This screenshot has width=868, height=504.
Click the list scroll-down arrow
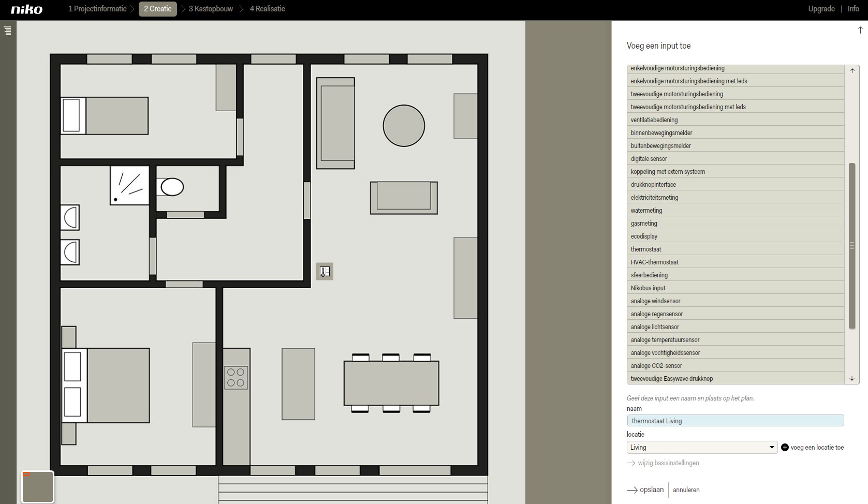click(852, 379)
